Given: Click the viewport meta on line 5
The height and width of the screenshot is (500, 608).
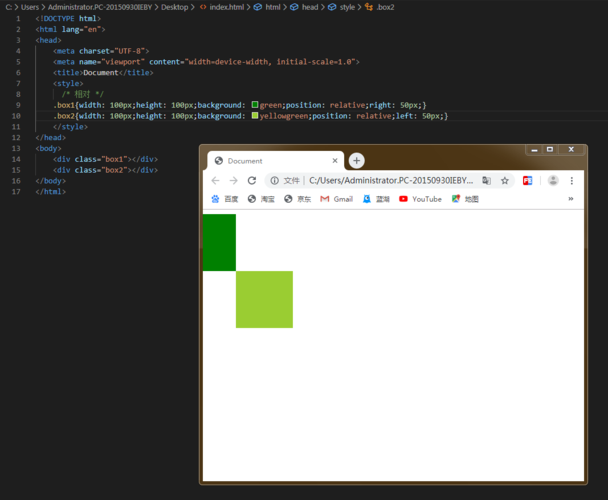Looking at the screenshot, I should [x=206, y=62].
